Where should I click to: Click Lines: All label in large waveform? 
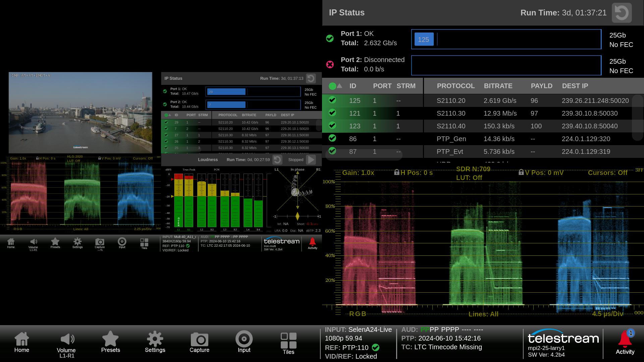483,314
